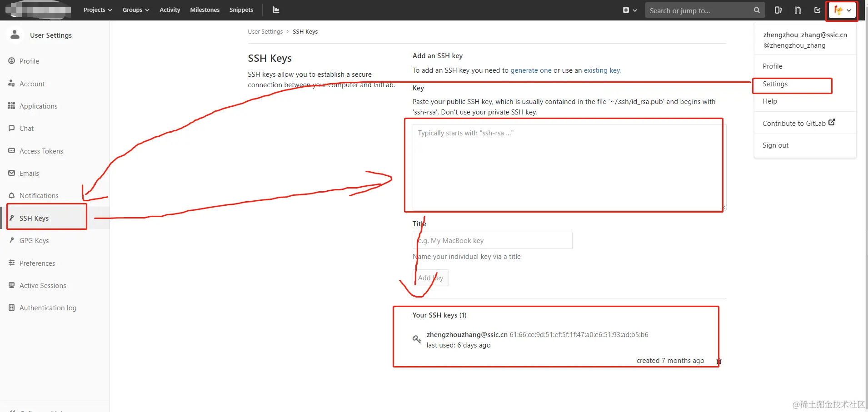This screenshot has width=868, height=412.
Task: Open the zhengzhouzhang@ssic.cn key title link
Action: (467, 335)
